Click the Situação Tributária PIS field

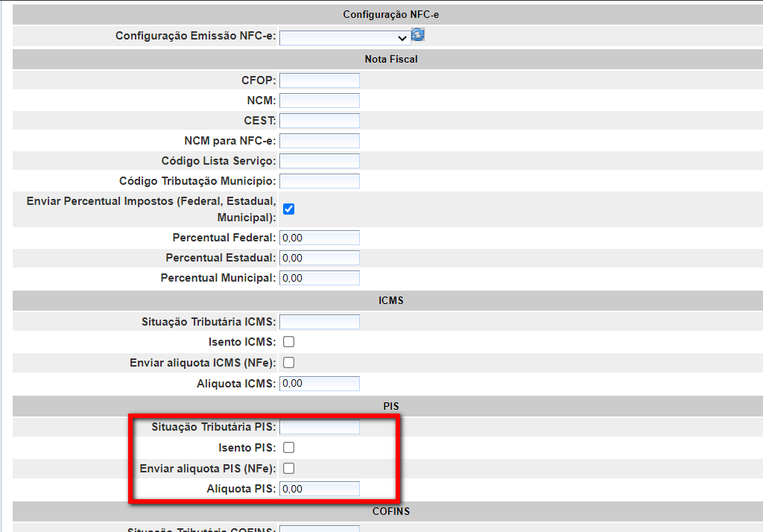[319, 427]
